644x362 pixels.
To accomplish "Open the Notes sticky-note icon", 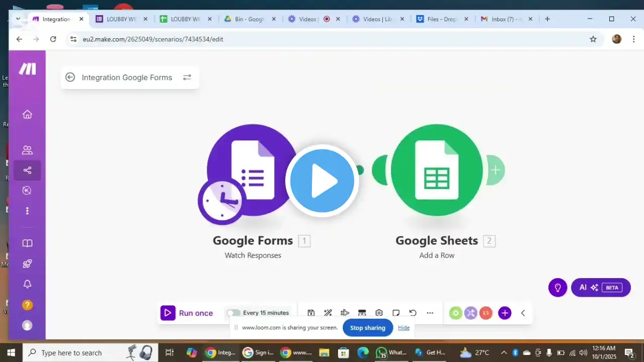I will (x=396, y=313).
